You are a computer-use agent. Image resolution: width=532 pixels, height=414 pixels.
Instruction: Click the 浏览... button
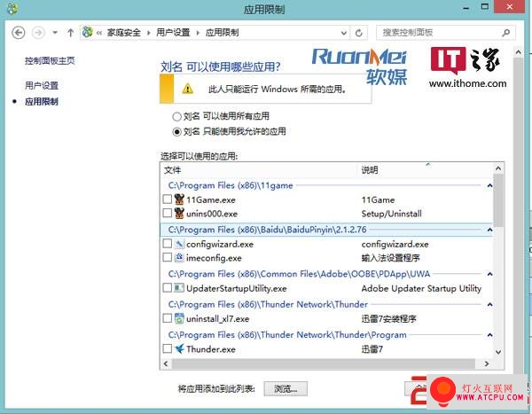coord(286,389)
